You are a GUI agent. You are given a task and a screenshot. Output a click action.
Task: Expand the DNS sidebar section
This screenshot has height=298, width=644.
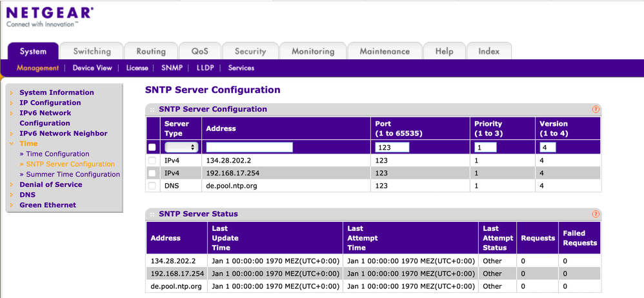pyautogui.click(x=27, y=195)
